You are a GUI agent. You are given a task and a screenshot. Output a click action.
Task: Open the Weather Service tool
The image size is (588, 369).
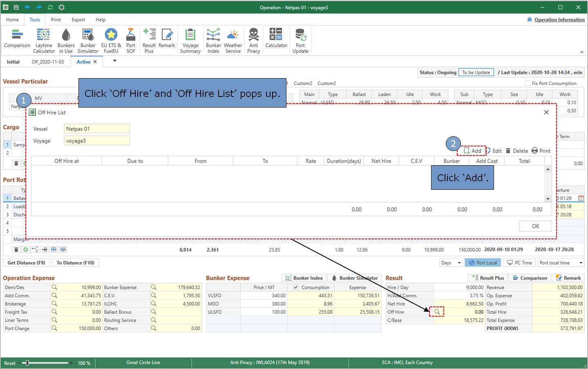233,40
